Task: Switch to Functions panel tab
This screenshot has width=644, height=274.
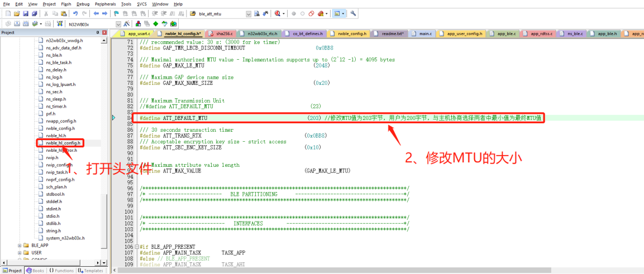Action: click(61, 270)
